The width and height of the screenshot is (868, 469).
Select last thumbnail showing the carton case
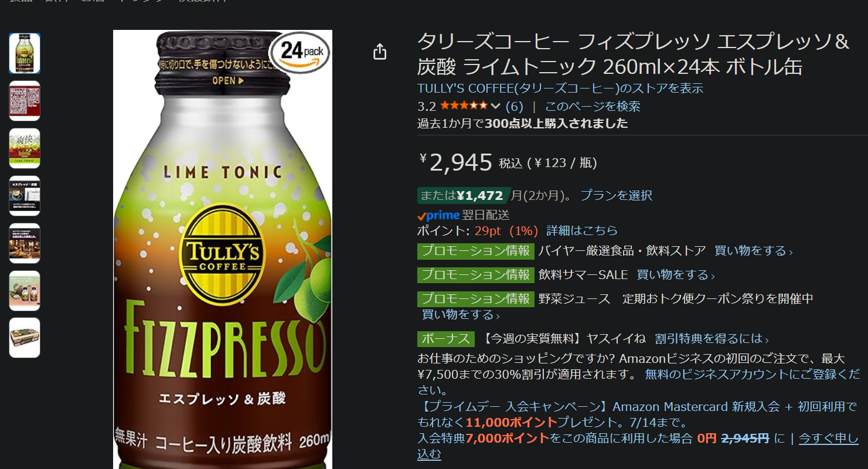click(25, 338)
